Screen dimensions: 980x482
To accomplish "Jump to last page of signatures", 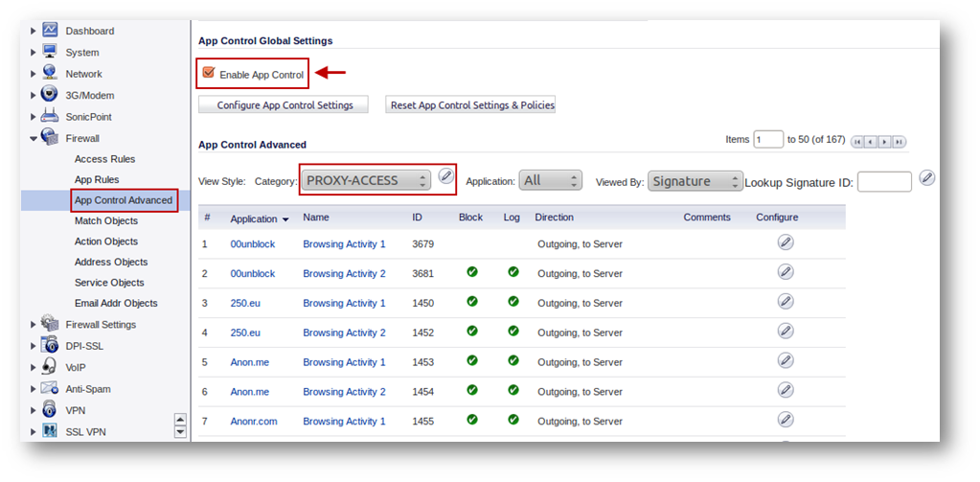I will 899,142.
